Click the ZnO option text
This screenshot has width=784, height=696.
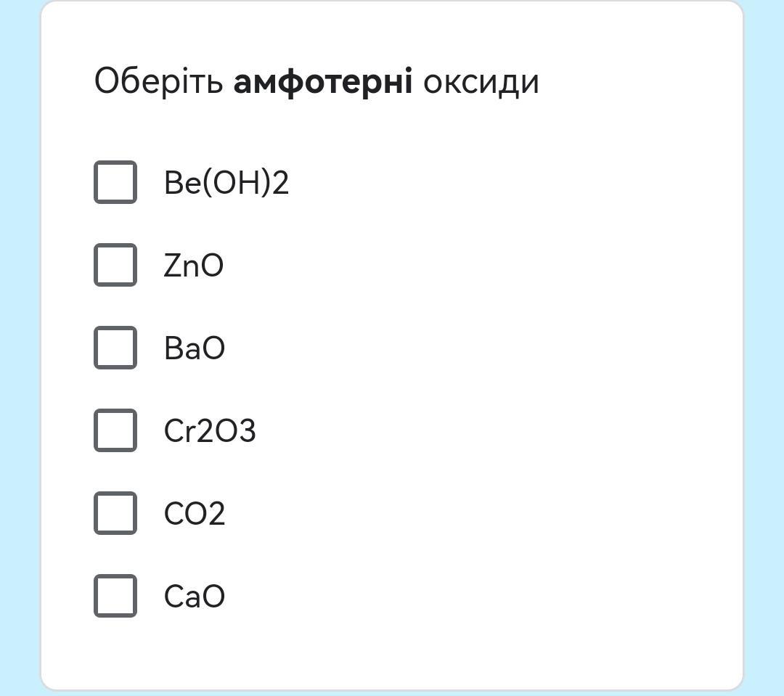point(194,266)
